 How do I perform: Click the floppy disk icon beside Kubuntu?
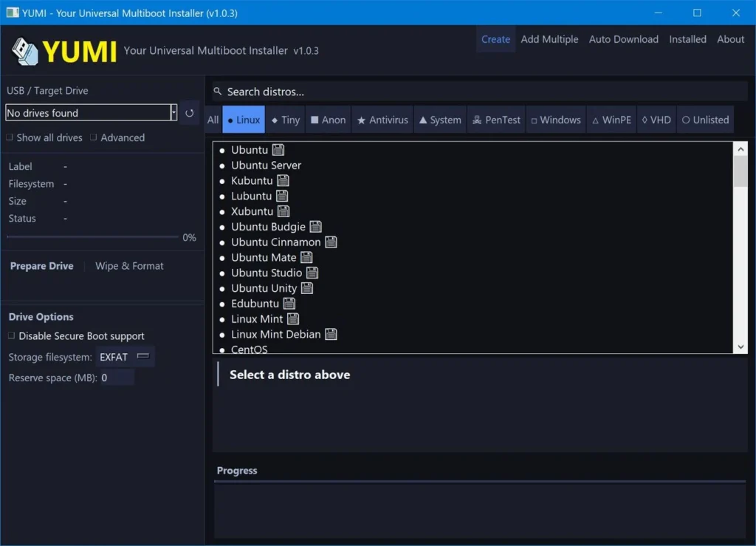coord(283,181)
